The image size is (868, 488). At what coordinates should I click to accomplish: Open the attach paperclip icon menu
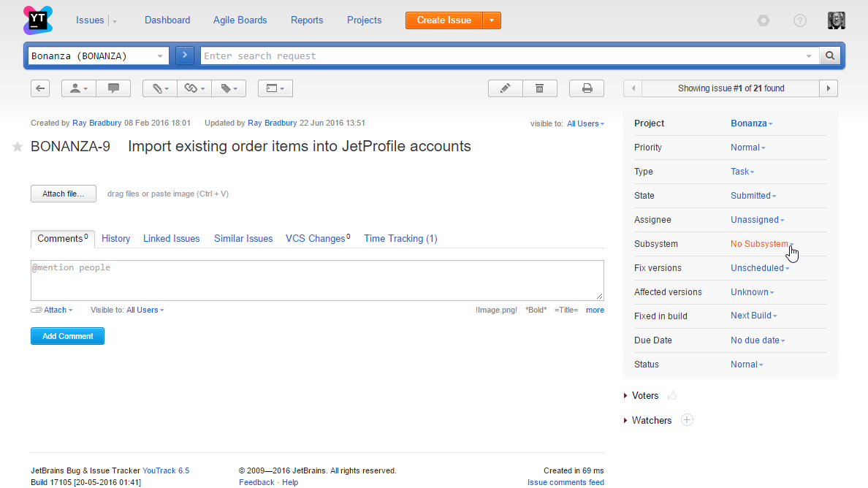point(160,88)
